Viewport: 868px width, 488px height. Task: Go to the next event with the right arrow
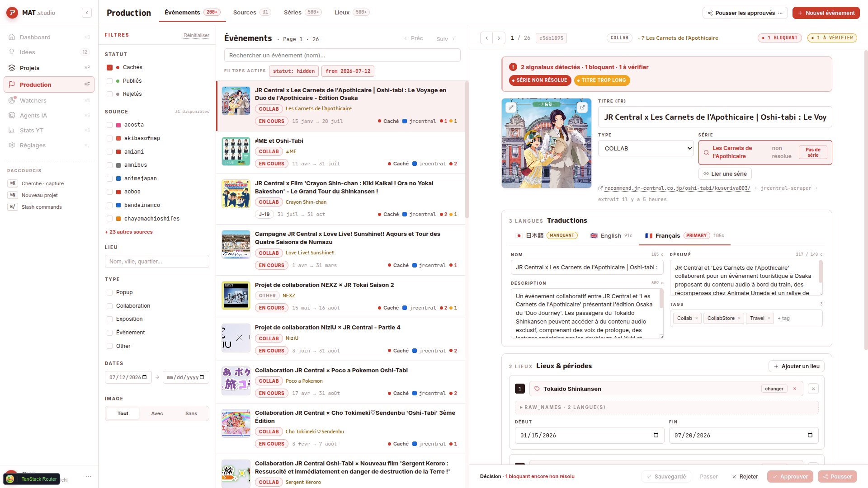[499, 38]
